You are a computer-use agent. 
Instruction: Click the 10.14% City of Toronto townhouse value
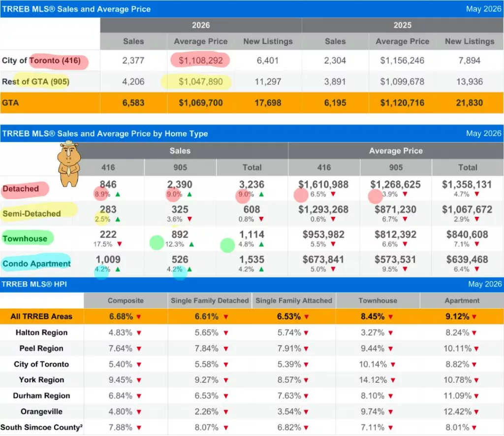point(373,364)
